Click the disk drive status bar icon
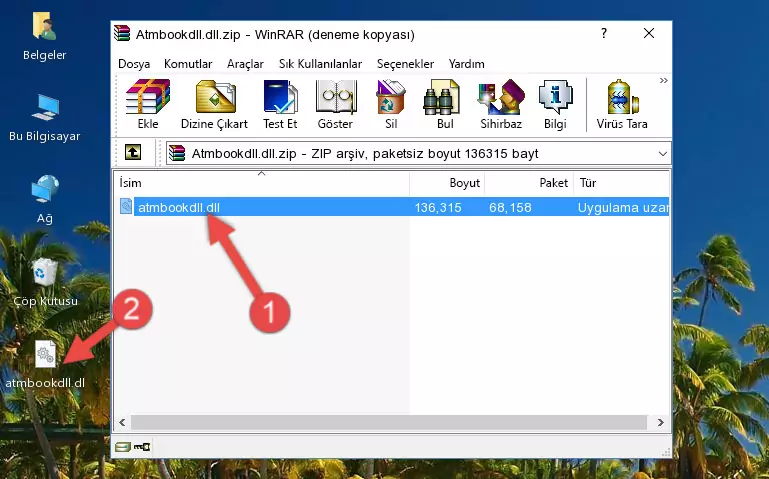The height and width of the screenshot is (479, 769). click(x=123, y=446)
